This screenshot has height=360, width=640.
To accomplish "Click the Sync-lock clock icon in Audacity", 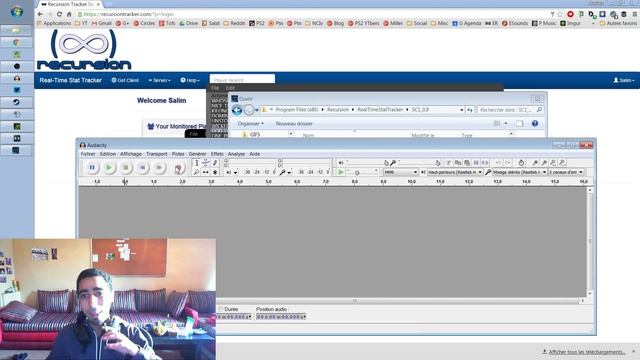I will point(521,163).
